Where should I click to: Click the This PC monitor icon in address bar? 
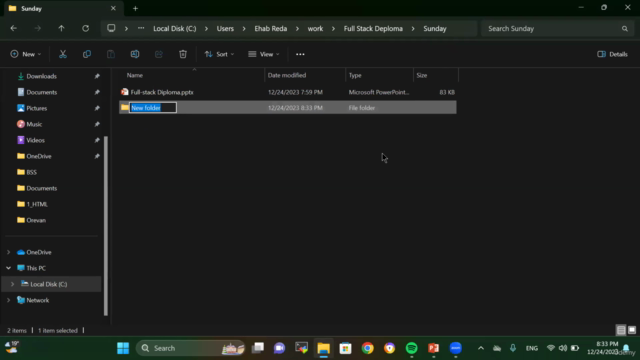click(x=111, y=28)
